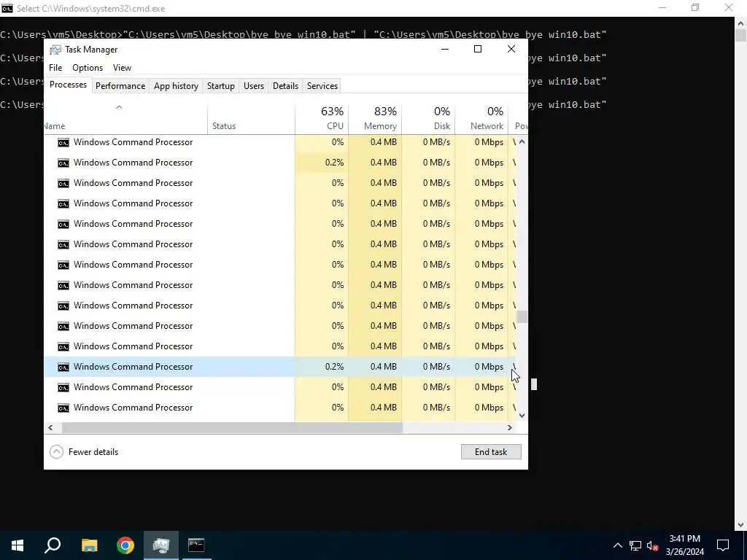The width and height of the screenshot is (747, 560).
Task: Open the Startup tab
Action: 220,86
